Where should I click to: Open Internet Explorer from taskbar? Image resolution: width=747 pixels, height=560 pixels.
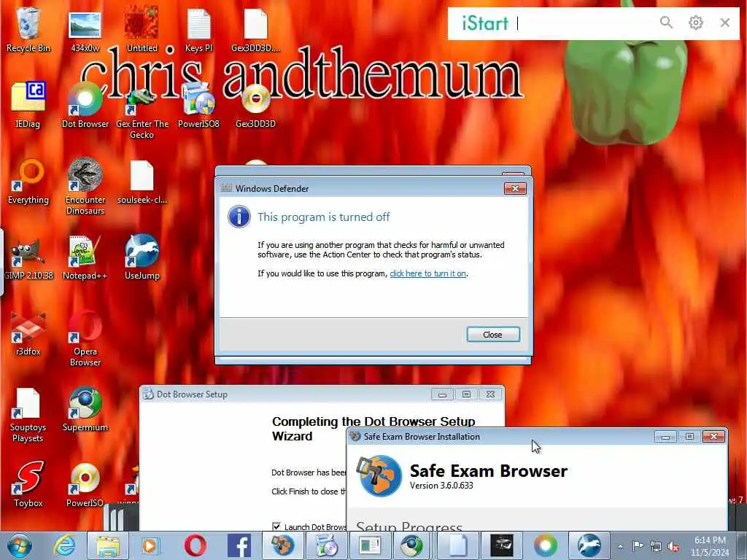[x=64, y=545]
